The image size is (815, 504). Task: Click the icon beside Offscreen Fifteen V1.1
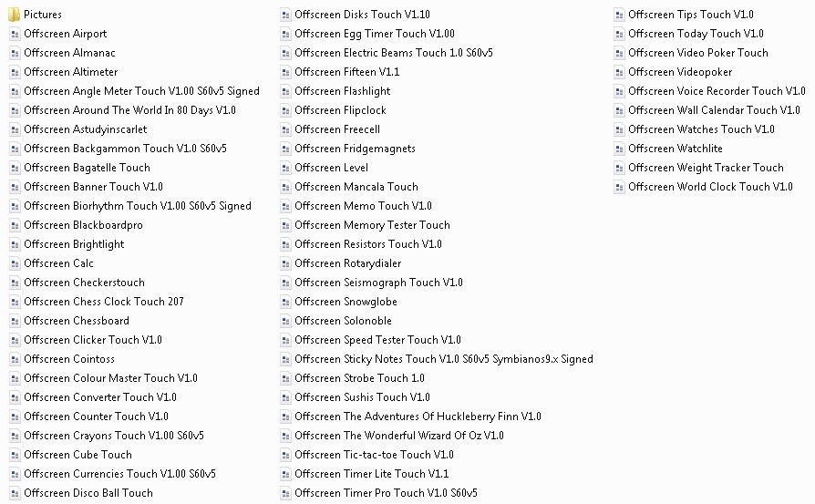pos(285,72)
